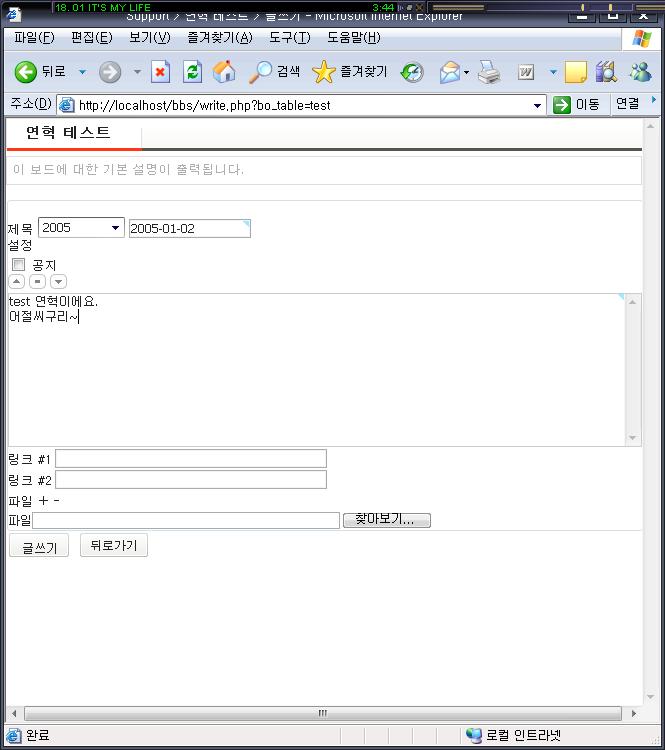Open the Messenger people icon
Screen dimensions: 665x750
coord(640,72)
